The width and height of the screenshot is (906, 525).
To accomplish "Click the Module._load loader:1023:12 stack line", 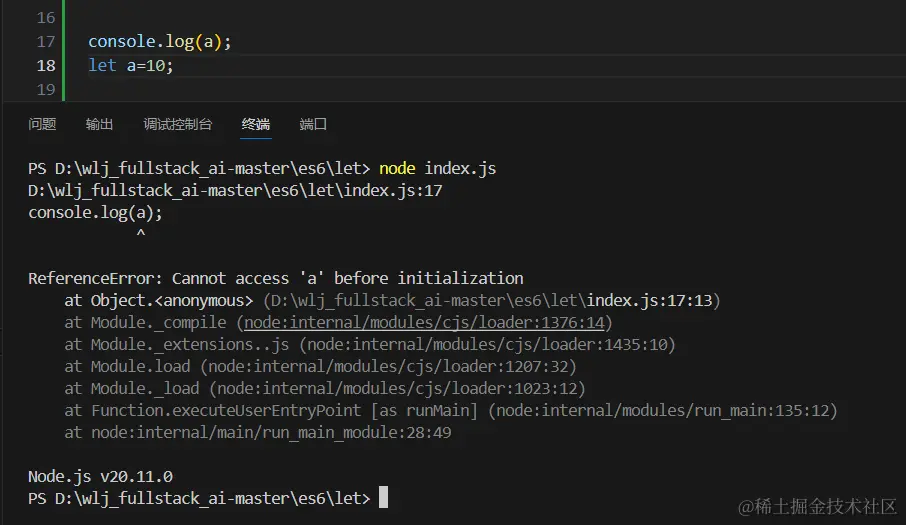I will point(325,388).
